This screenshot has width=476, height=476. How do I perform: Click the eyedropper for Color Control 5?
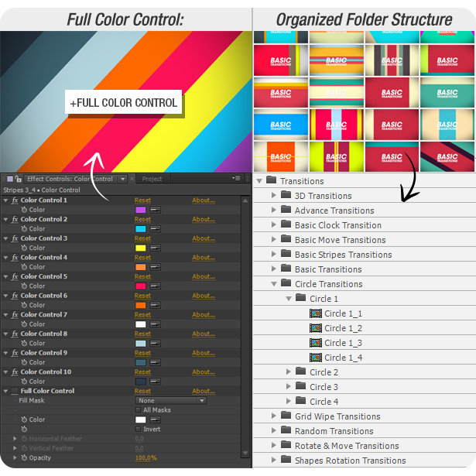coord(155,286)
